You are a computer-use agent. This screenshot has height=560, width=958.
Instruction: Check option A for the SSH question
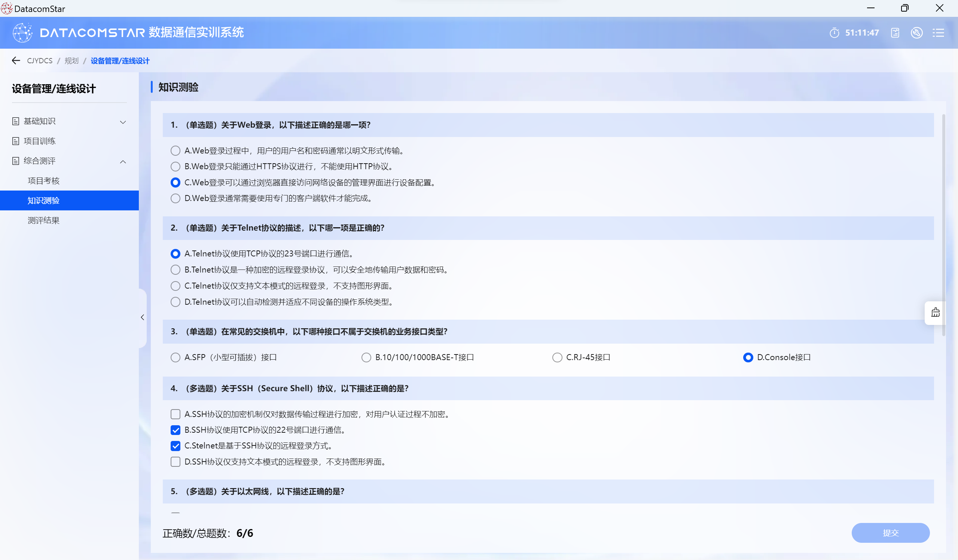[175, 414]
